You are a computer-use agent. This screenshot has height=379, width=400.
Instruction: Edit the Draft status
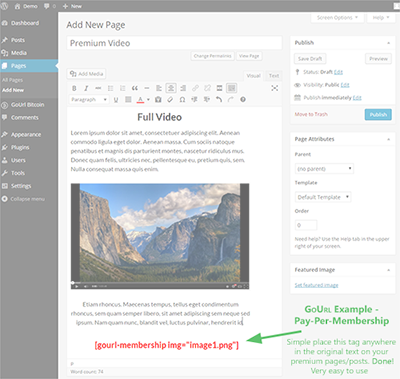(338, 72)
